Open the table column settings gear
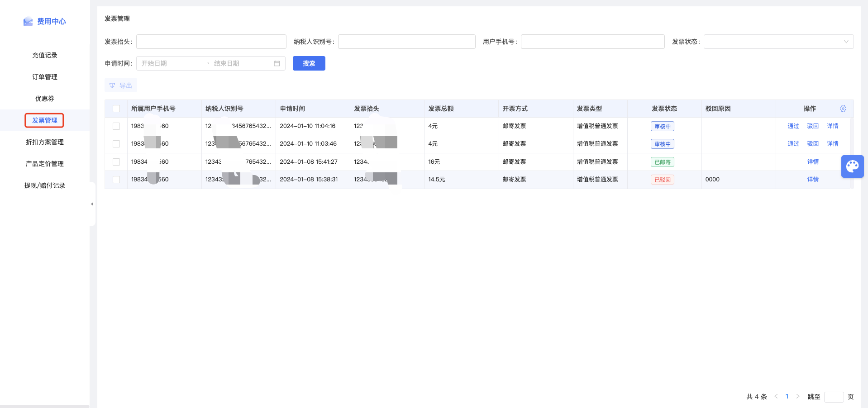 point(843,109)
